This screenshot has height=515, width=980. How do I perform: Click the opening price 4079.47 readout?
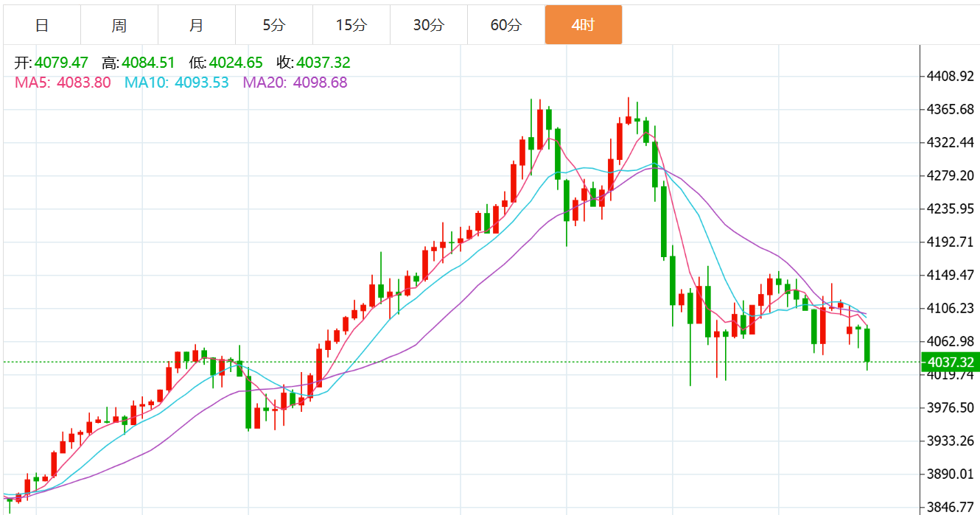(61, 63)
